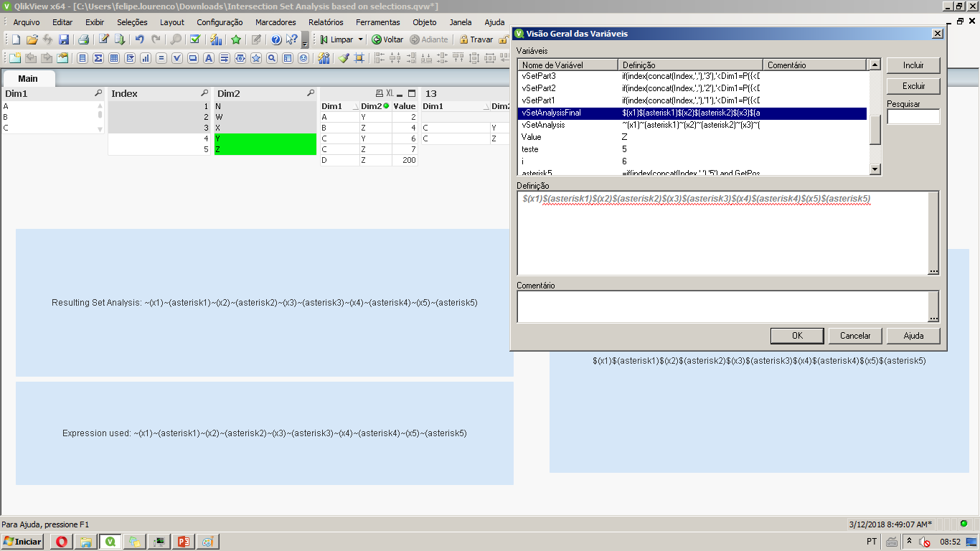Toggle the Design Grid icon
The image size is (980, 551).
pyautogui.click(x=359, y=58)
